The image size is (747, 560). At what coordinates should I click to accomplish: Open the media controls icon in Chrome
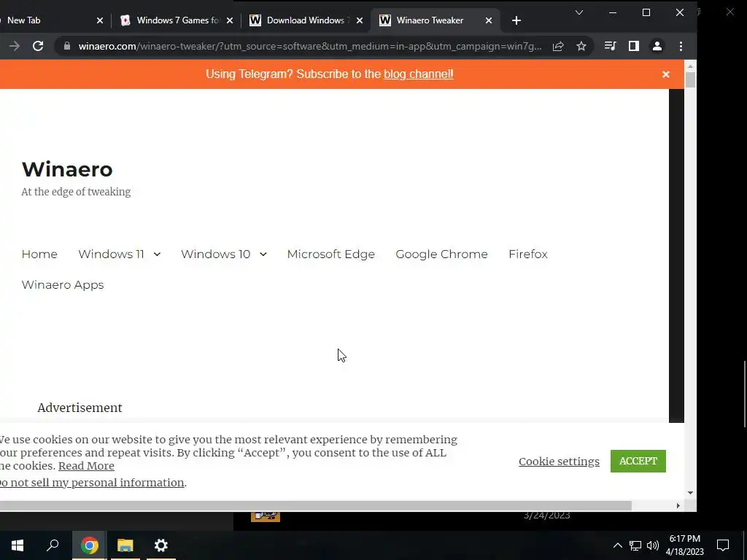(611, 46)
